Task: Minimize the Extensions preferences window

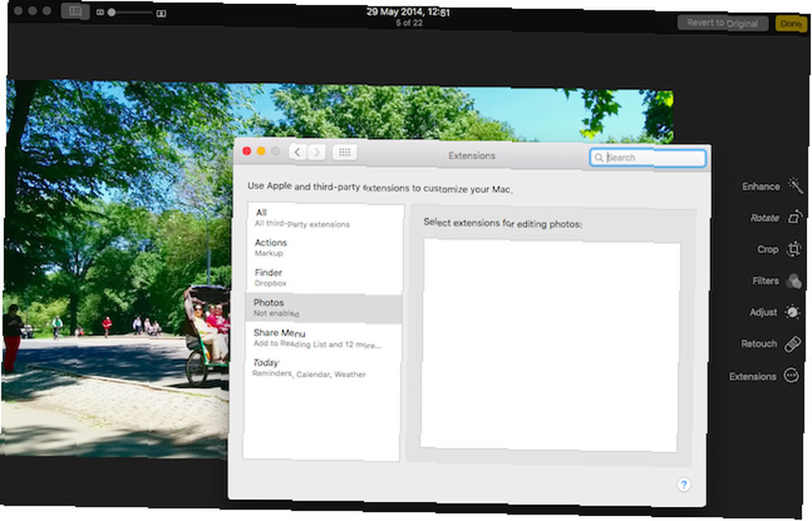Action: pyautogui.click(x=261, y=151)
